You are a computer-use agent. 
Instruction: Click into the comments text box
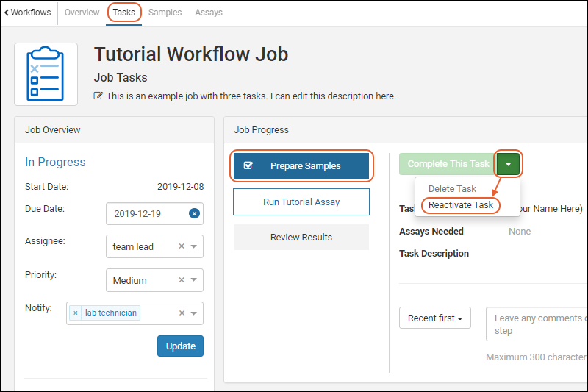click(537, 324)
